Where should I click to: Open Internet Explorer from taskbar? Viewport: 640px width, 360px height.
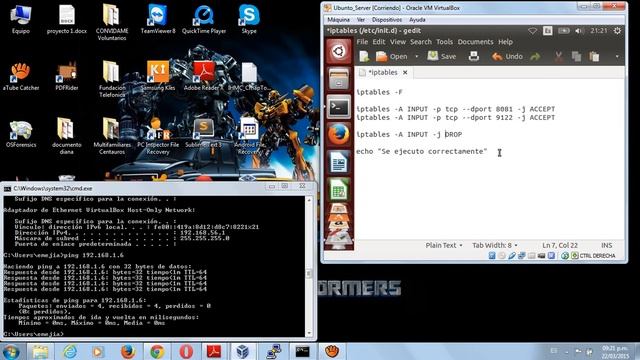(x=69, y=351)
